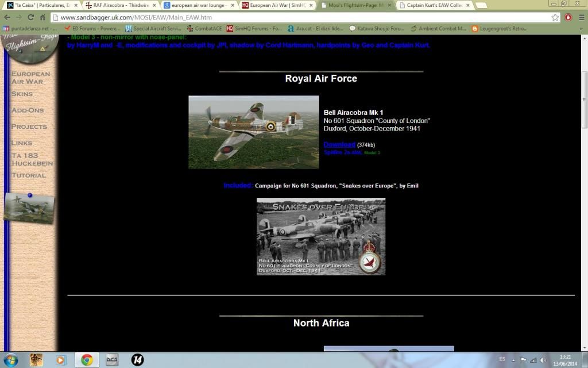Click the Windows Start button

tap(10, 360)
